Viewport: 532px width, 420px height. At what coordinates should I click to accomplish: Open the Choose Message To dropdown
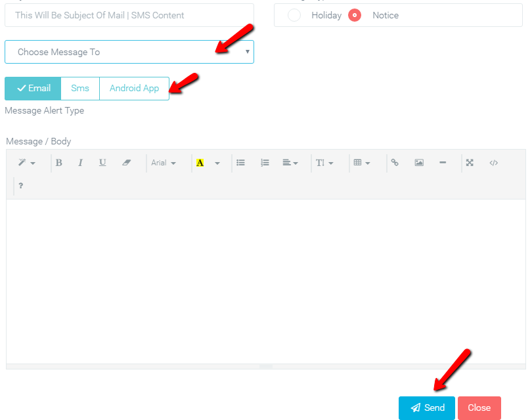[x=129, y=52]
